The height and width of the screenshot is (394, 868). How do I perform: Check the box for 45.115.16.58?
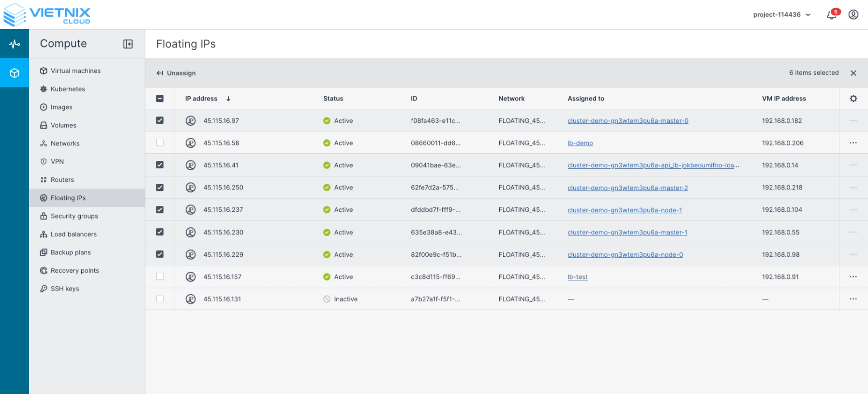coord(160,143)
